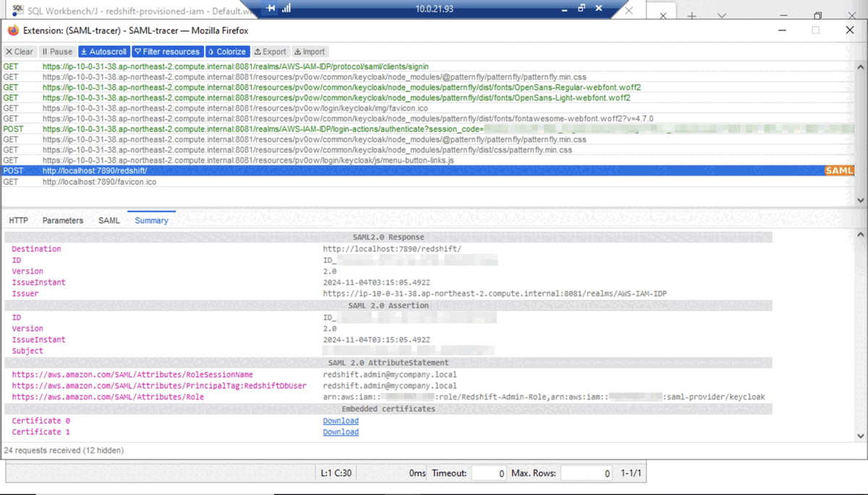Click scroll-up arrow of the Summary panel
The image size is (868, 495).
point(860,235)
